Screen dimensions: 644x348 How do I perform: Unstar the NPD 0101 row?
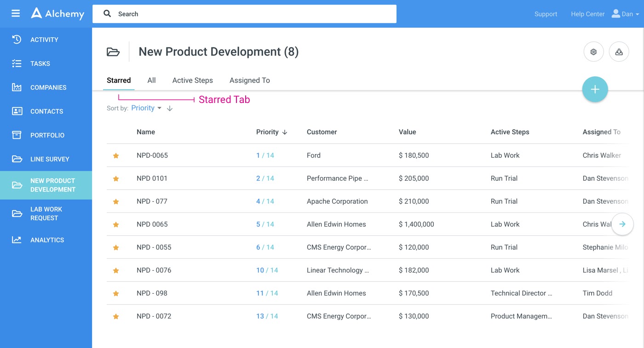click(116, 179)
